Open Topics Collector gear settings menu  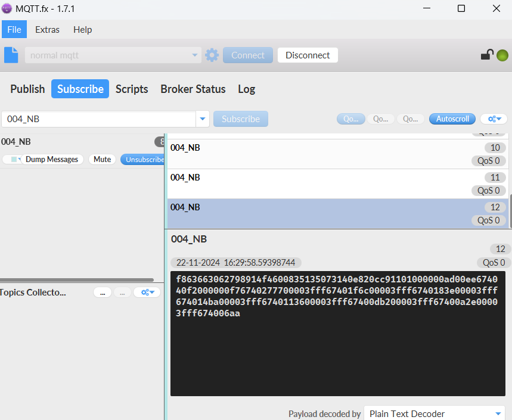coord(147,293)
